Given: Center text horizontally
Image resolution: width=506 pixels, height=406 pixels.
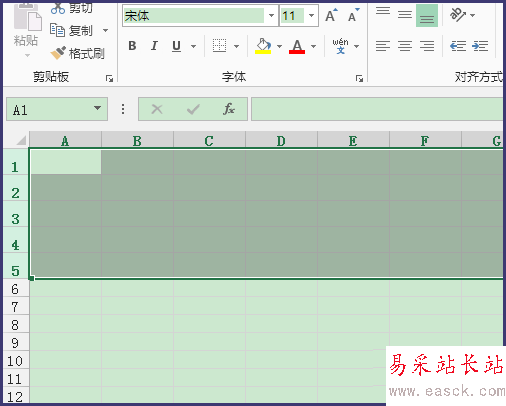Looking at the screenshot, I should (405, 46).
